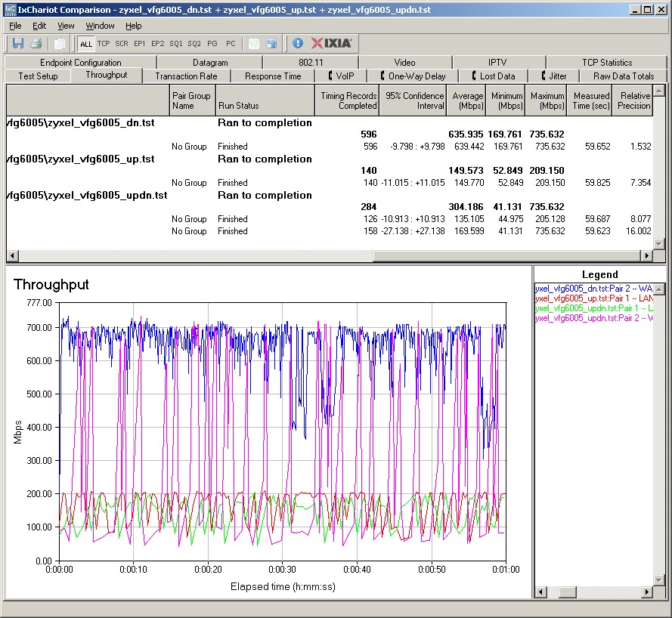
Task: Switch to One-Way Delay tab
Action: (413, 76)
